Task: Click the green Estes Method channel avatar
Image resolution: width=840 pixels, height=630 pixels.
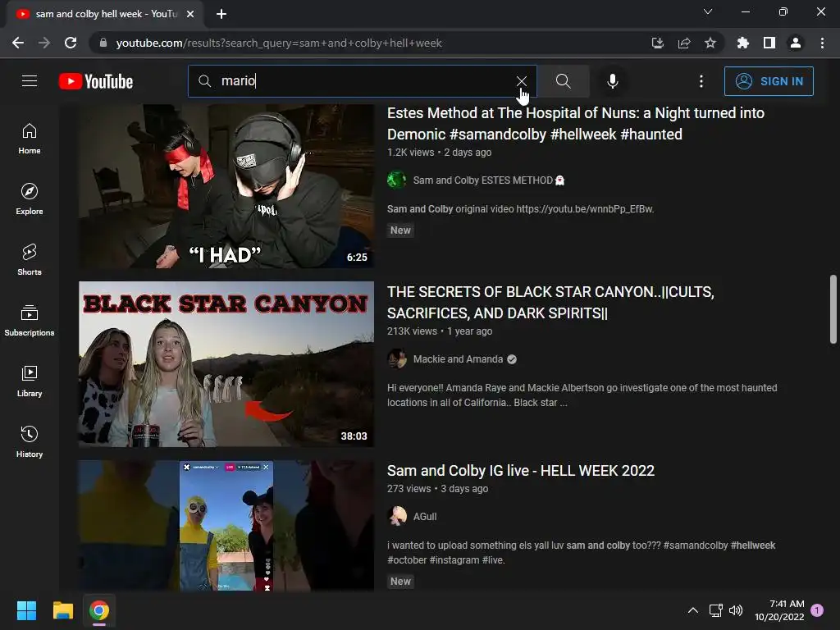Action: pos(397,180)
